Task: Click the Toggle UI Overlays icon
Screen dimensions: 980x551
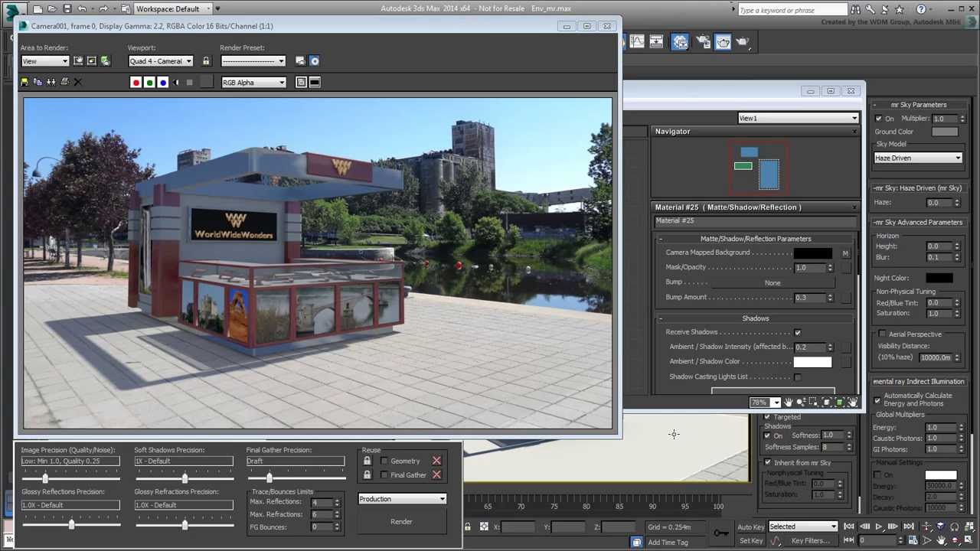Action: point(301,83)
